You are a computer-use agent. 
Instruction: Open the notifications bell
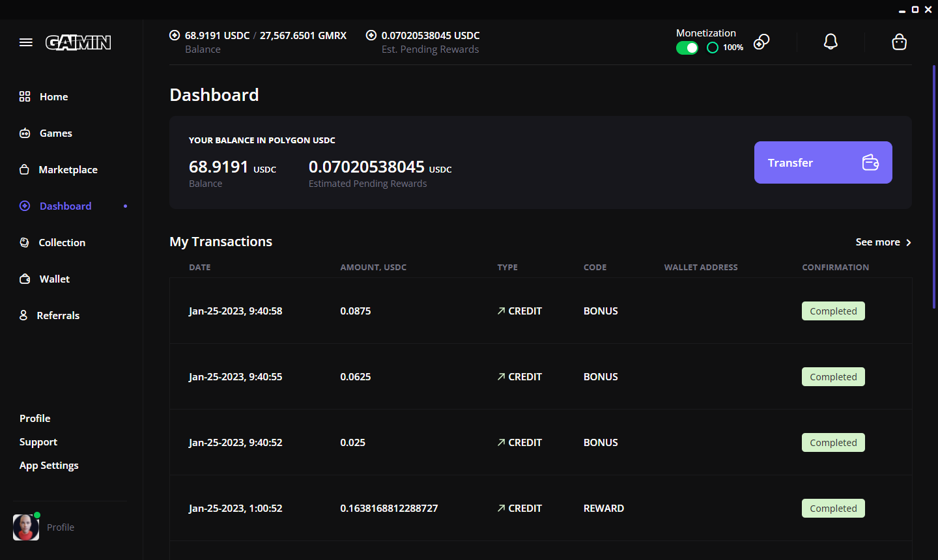click(x=831, y=42)
